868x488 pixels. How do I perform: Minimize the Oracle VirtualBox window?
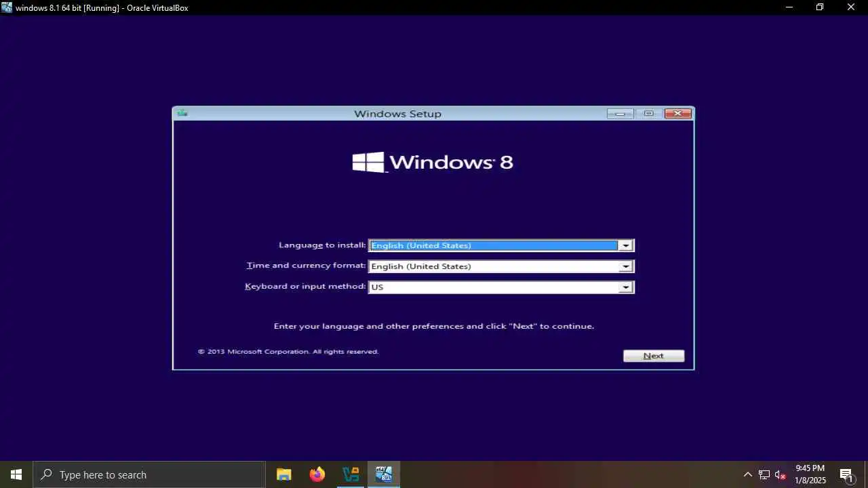(x=789, y=7)
